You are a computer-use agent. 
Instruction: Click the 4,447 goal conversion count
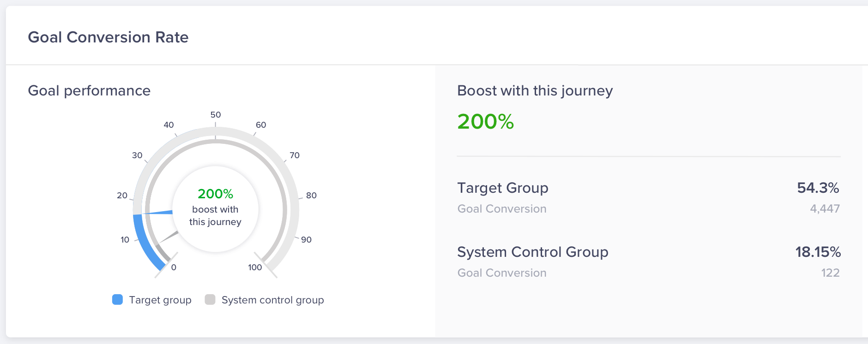click(825, 209)
